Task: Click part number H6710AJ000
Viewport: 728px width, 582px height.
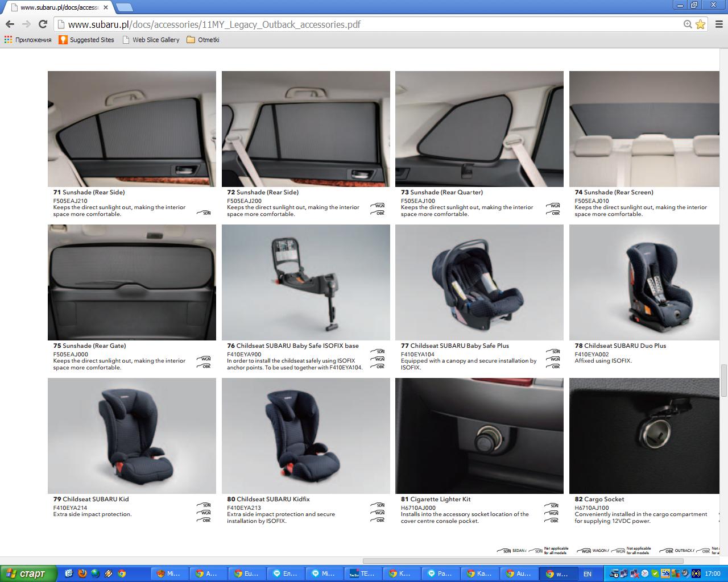Action: [x=418, y=508]
